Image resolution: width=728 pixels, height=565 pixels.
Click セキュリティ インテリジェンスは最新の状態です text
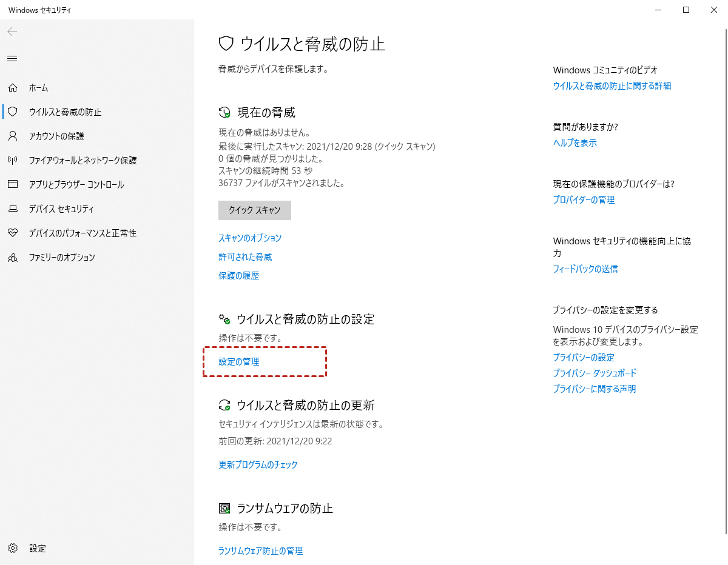301,424
